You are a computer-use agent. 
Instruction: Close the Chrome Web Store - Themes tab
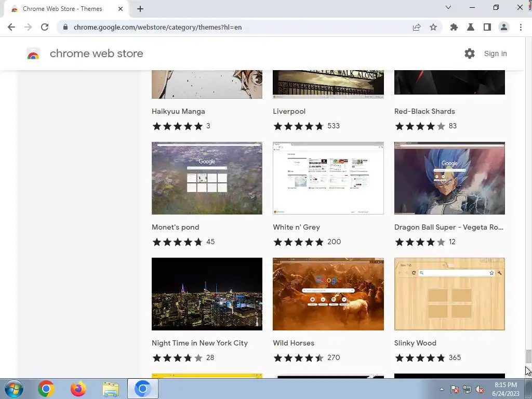[121, 9]
